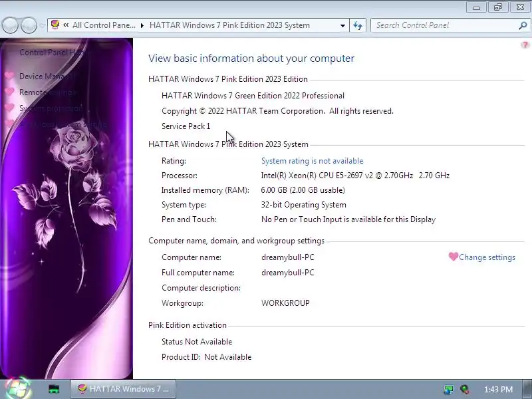Viewport: 532px width, 399px height.
Task: Go back with the Back arrow button
Action: [x=10, y=25]
